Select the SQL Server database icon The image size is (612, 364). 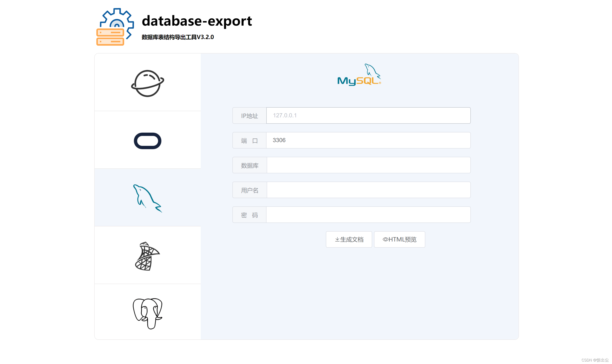click(148, 256)
